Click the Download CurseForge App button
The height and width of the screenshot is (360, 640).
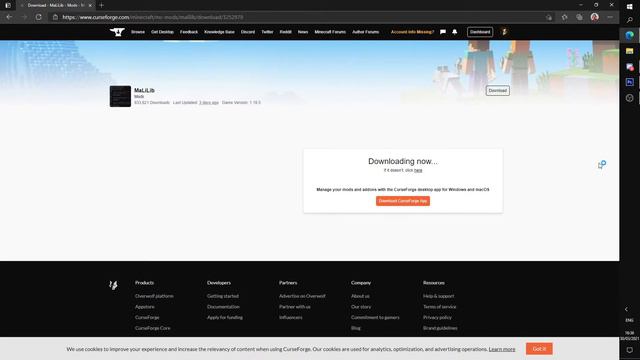point(403,201)
